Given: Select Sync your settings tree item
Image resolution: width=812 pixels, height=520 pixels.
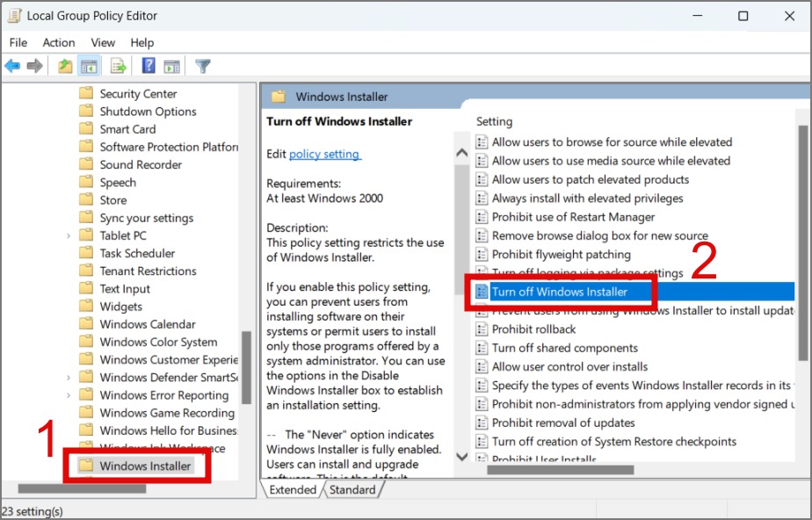Looking at the screenshot, I should 146,219.
